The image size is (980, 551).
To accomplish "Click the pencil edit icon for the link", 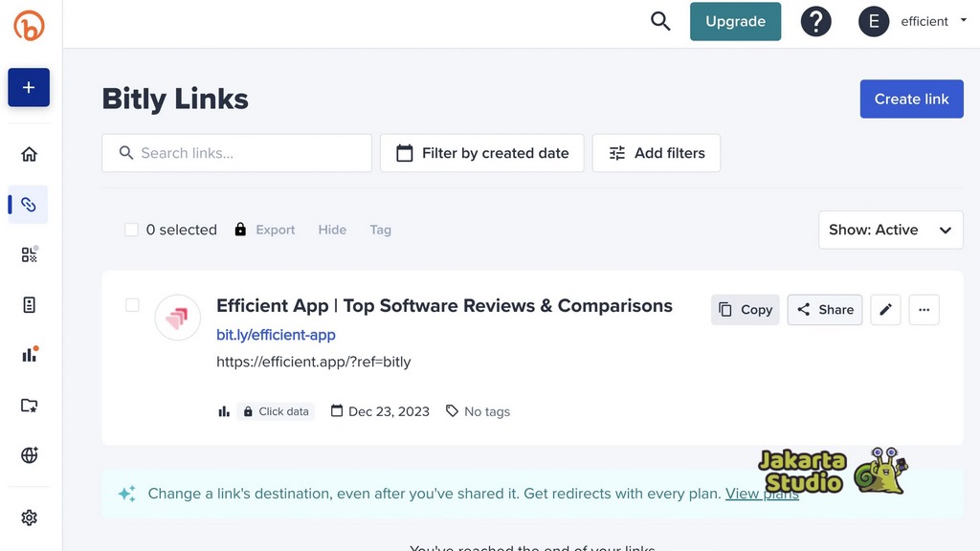I will click(885, 310).
